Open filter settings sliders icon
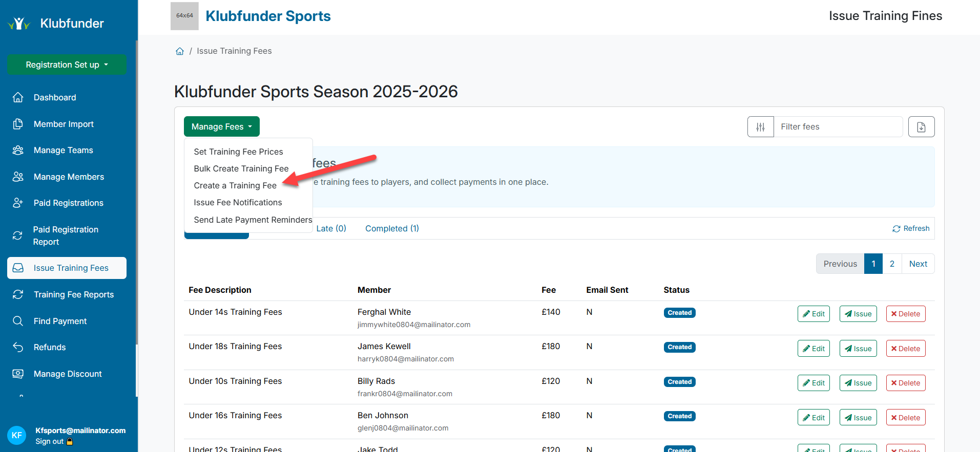The height and width of the screenshot is (452, 980). (760, 127)
